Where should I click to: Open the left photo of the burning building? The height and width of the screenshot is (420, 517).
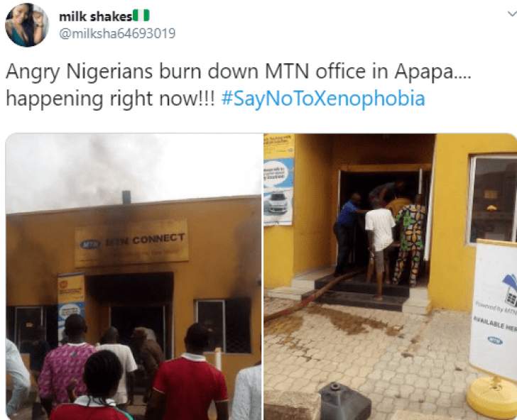point(134,276)
